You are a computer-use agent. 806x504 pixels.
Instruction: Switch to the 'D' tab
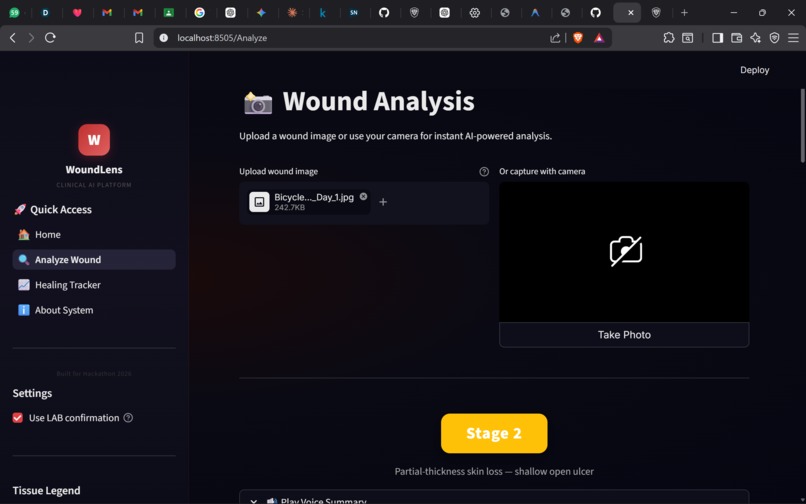(x=46, y=13)
